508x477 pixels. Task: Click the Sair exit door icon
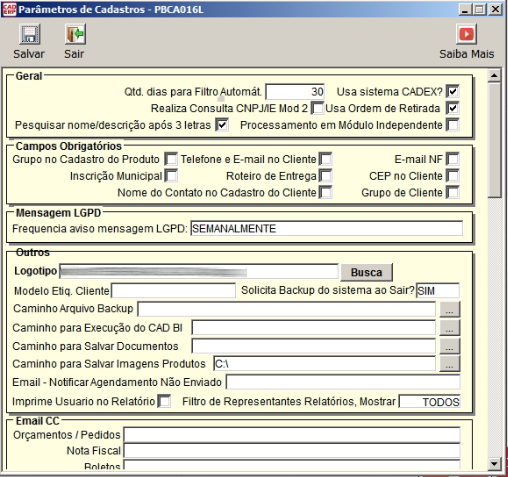(75, 34)
